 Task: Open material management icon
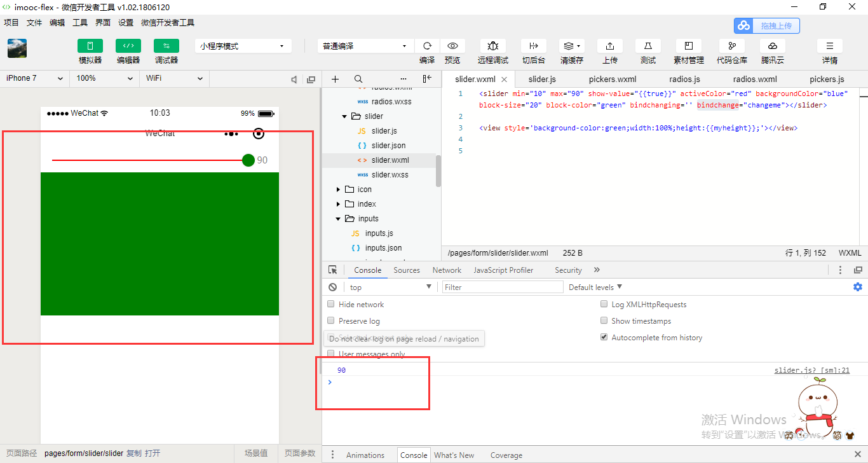tap(688, 46)
